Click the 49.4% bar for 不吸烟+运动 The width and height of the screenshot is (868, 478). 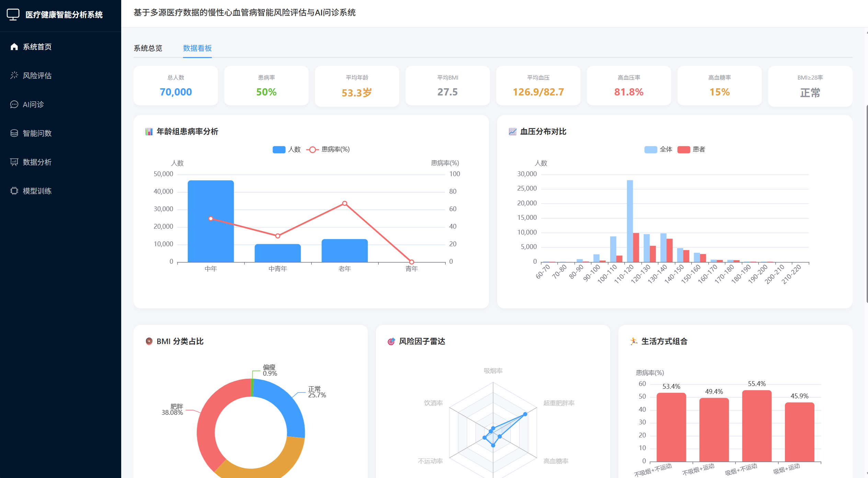(714, 430)
